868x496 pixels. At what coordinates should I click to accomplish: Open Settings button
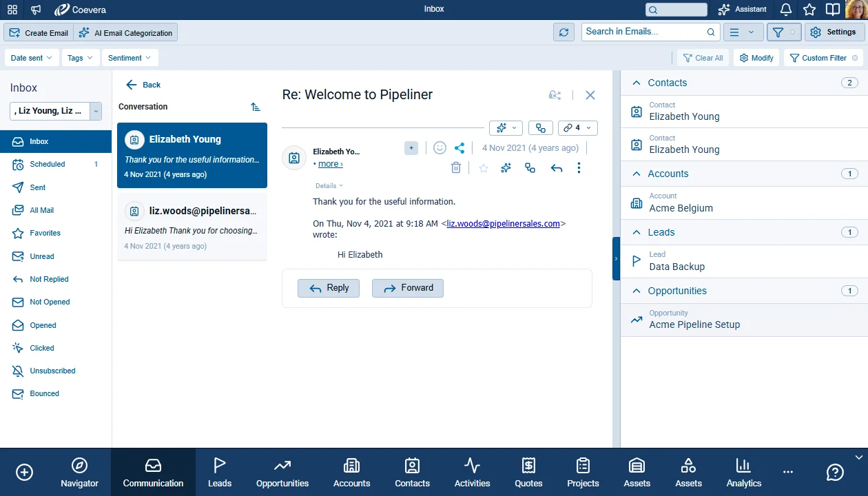(834, 32)
